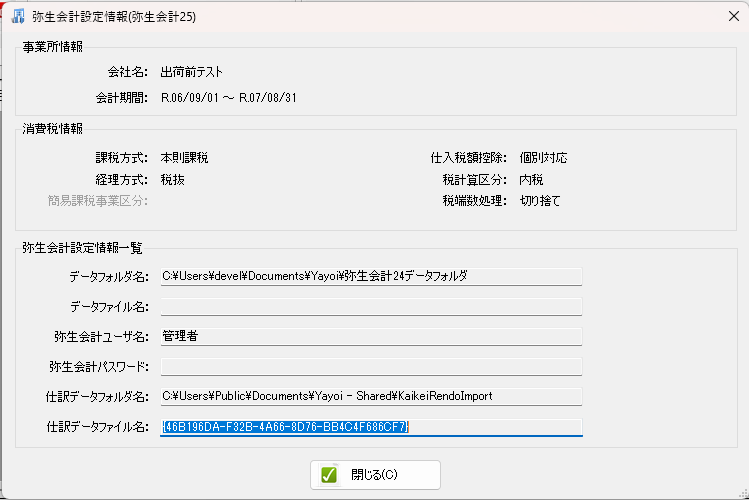The height and width of the screenshot is (500, 749).
Task: Click the company name 出荷前テスト
Action: pyautogui.click(x=192, y=72)
